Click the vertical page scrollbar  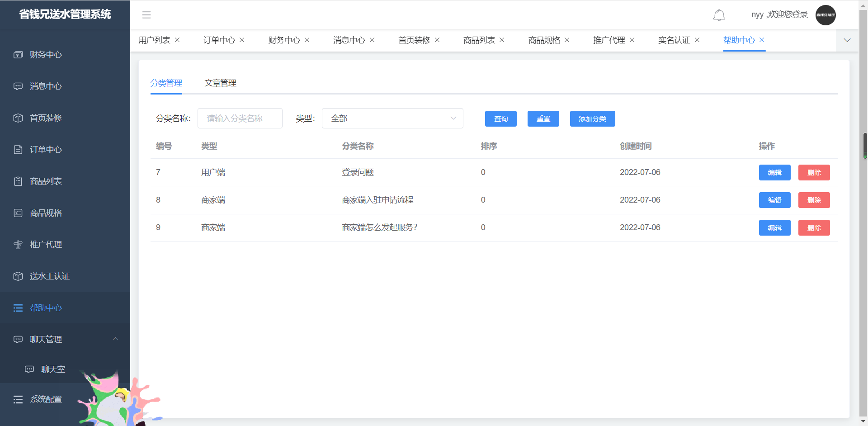tap(865, 146)
